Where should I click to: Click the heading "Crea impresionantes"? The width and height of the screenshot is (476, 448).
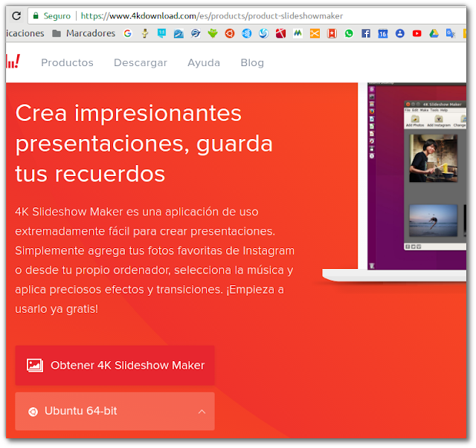(x=129, y=113)
